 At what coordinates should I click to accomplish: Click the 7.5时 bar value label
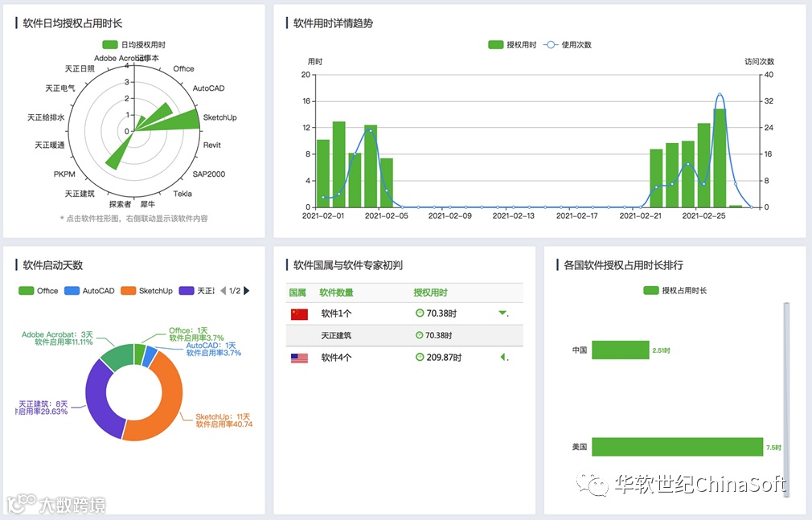(x=773, y=448)
